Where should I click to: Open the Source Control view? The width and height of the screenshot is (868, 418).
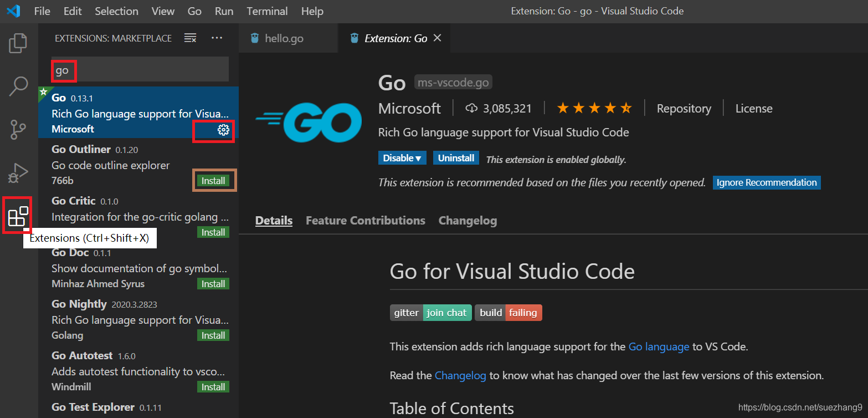point(18,129)
